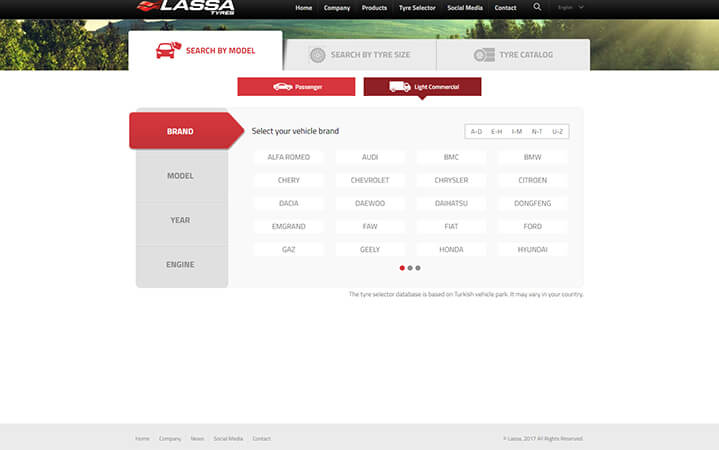Choose BMW brand
The image size is (719, 450).
pyautogui.click(x=532, y=157)
